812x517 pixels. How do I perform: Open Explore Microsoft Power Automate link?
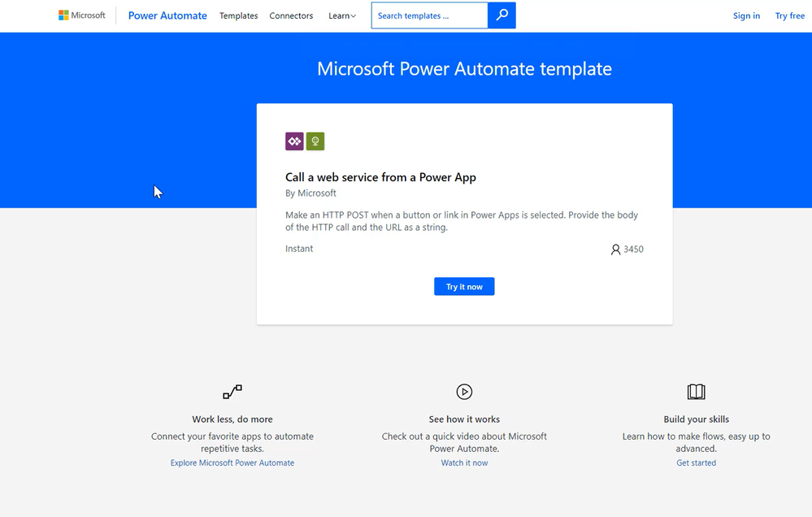tap(232, 463)
